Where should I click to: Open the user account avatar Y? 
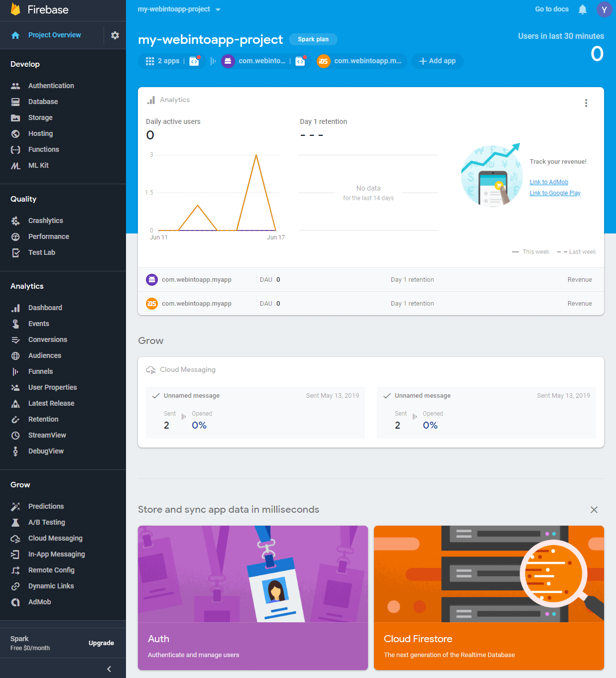604,9
